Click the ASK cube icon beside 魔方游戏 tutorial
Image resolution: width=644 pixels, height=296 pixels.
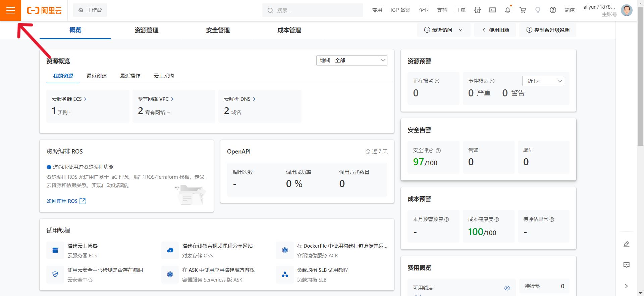pos(170,274)
